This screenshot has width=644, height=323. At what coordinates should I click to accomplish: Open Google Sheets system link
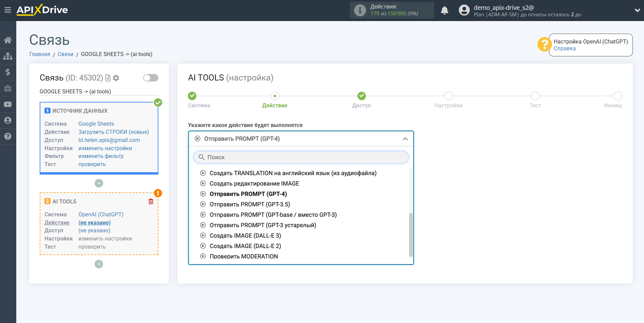click(x=96, y=124)
